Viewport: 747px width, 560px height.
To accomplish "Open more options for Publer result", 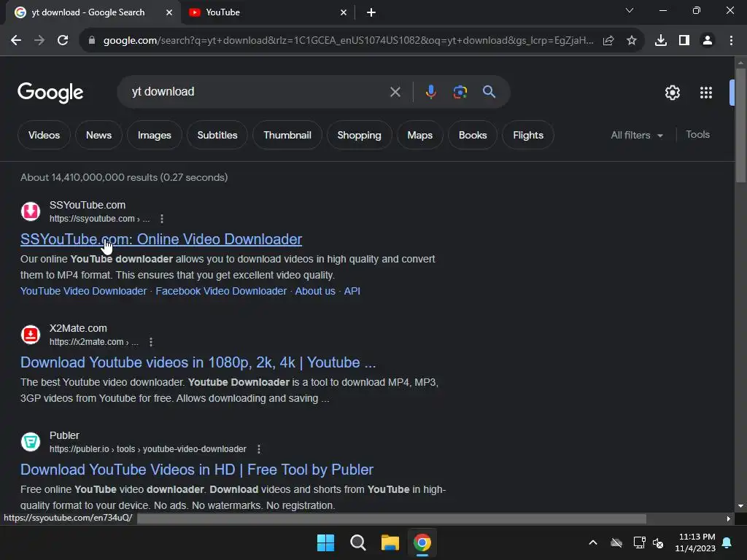I will click(x=259, y=449).
